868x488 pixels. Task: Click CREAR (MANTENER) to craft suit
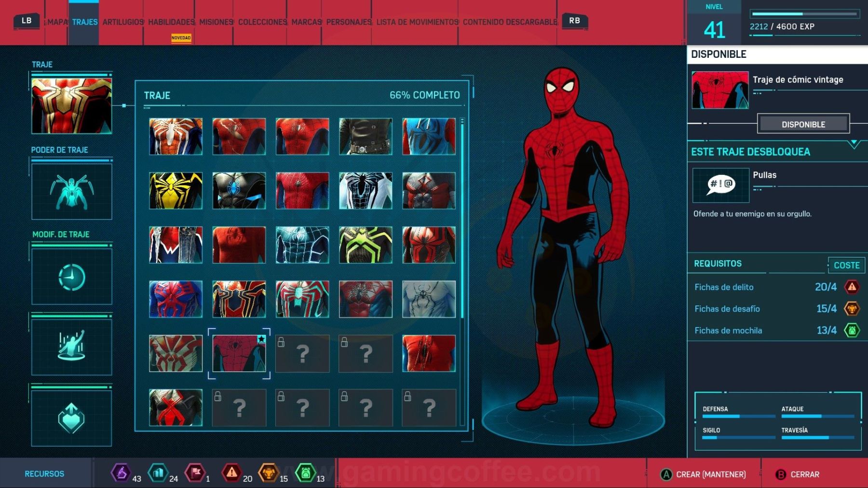tap(703, 475)
